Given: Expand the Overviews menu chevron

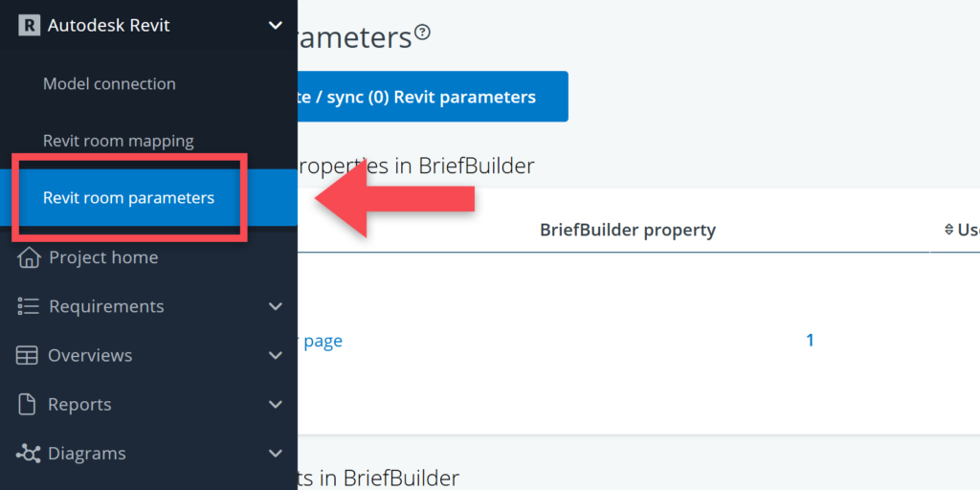Looking at the screenshot, I should point(276,355).
